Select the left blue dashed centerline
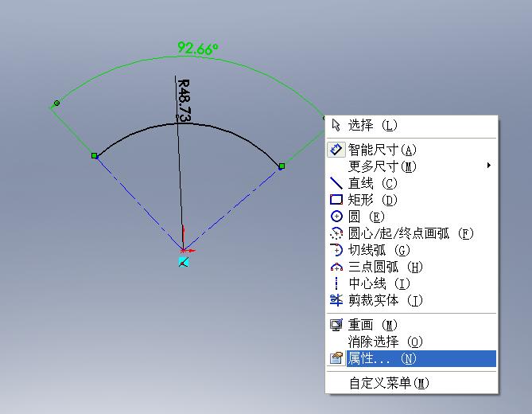Screen dimensions: 532x414 tap(139, 204)
